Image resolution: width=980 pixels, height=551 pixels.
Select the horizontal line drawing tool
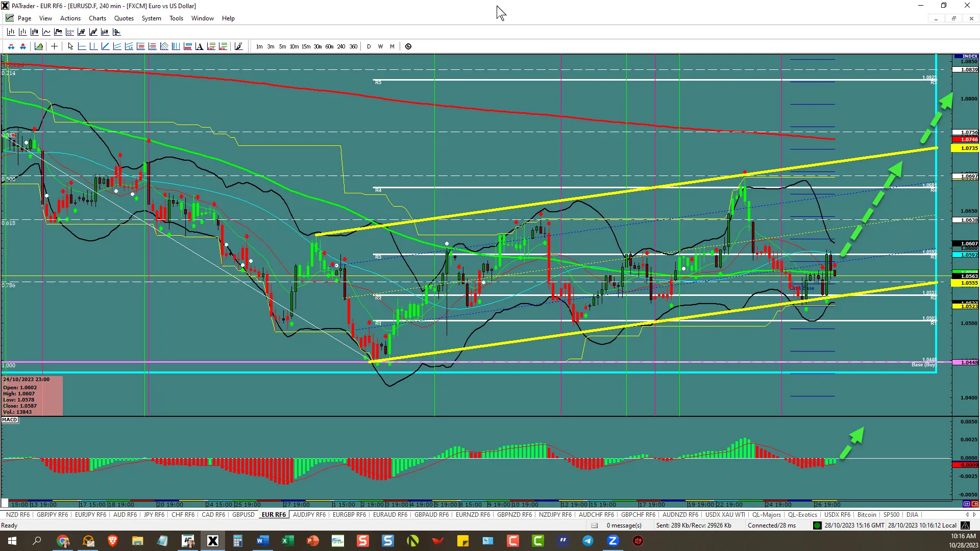pos(82,46)
